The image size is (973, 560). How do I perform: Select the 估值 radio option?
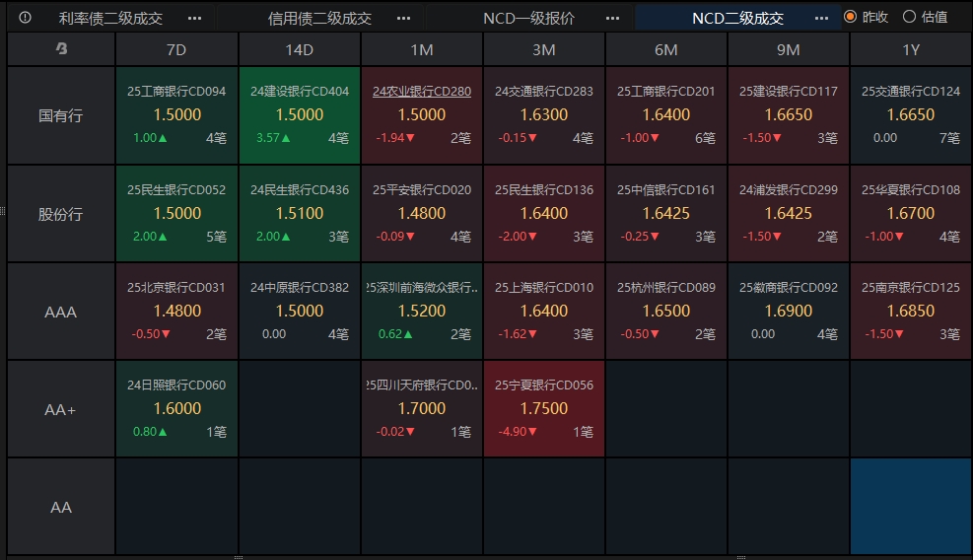[926, 18]
